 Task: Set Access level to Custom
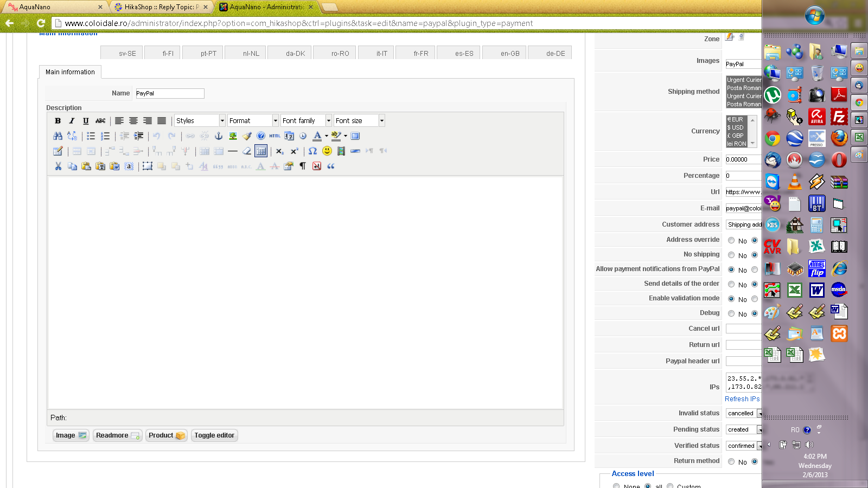[x=670, y=486]
